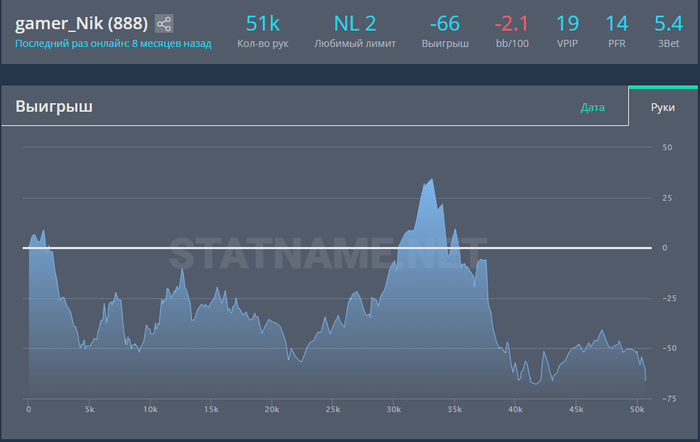Viewport: 700px width, 442px height.
Task: Click the 25 label on the vertical axis
Action: coord(666,197)
